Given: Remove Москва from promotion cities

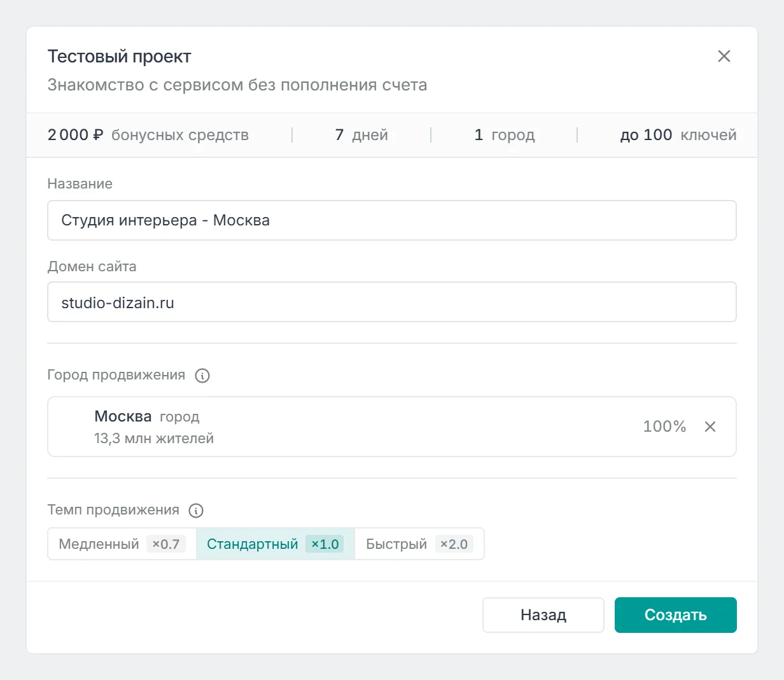Looking at the screenshot, I should [x=710, y=427].
